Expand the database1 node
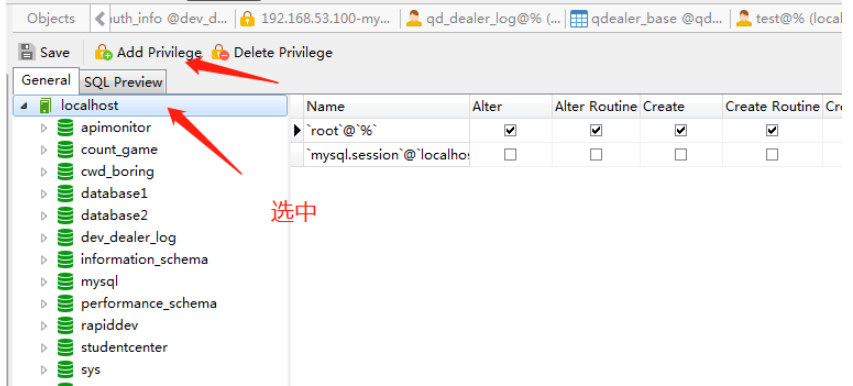The width and height of the screenshot is (853, 386). [44, 194]
